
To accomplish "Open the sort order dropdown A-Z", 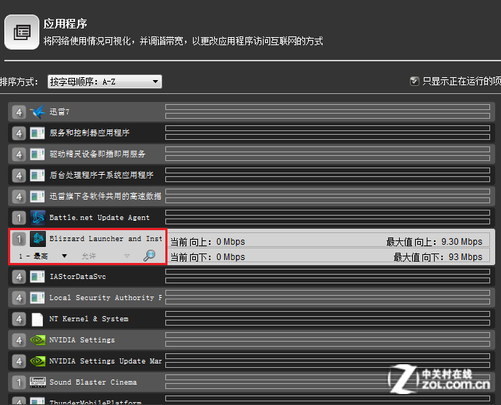I will [105, 81].
